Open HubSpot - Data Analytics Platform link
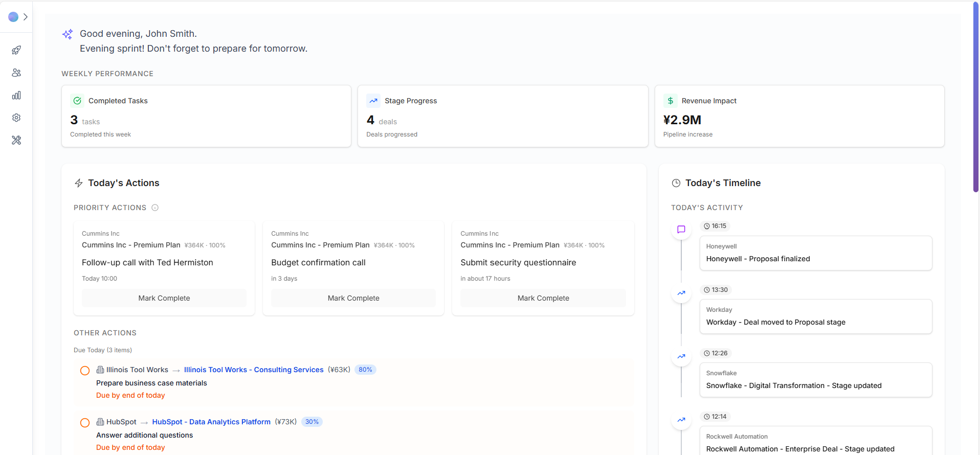This screenshot has height=455, width=980. 211,422
